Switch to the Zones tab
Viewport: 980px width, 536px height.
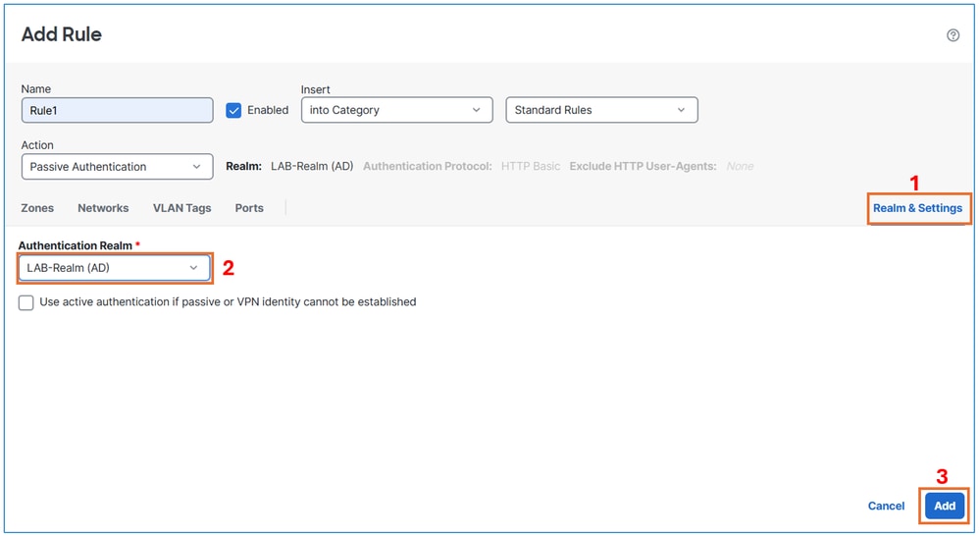pyautogui.click(x=37, y=208)
